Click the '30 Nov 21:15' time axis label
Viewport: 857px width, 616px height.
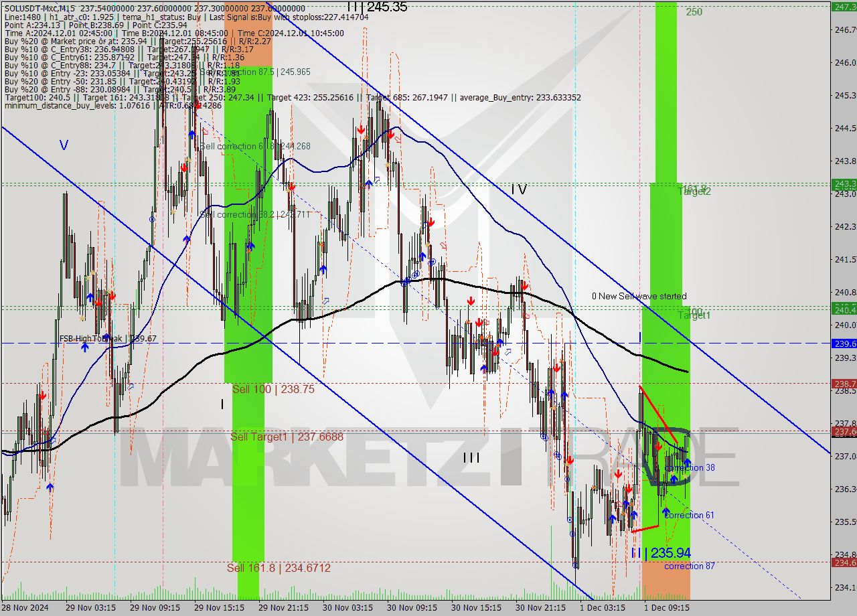click(540, 608)
